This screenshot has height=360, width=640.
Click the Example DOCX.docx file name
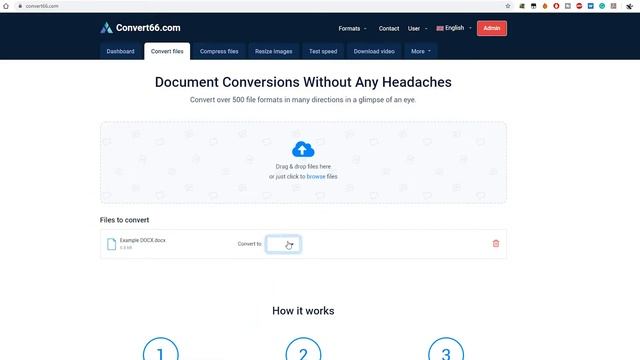142,240
